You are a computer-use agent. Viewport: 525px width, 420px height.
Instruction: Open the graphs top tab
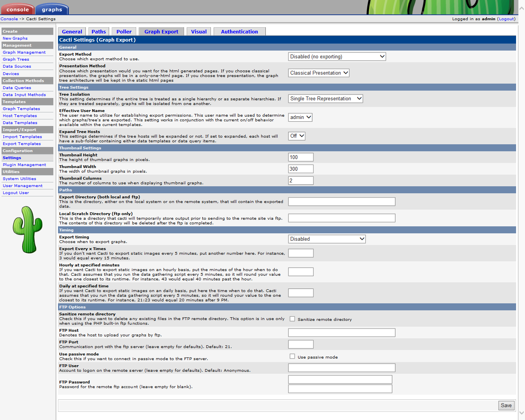click(x=52, y=9)
